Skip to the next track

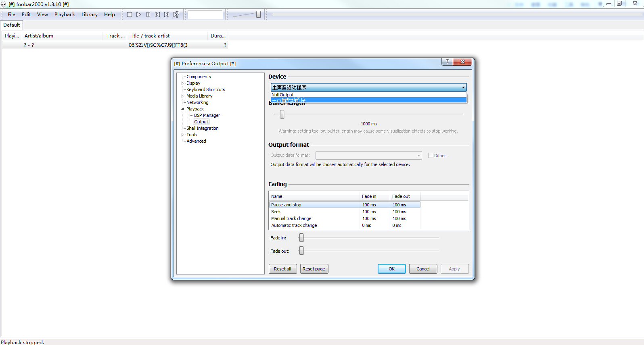click(167, 15)
